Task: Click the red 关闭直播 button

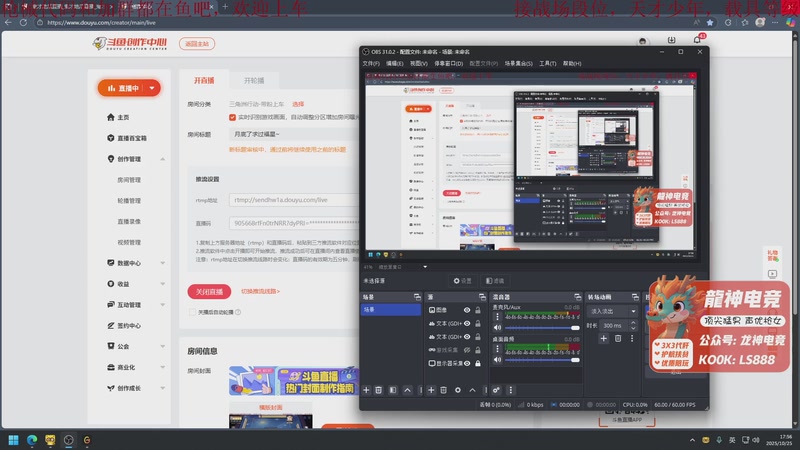Action: 209,292
